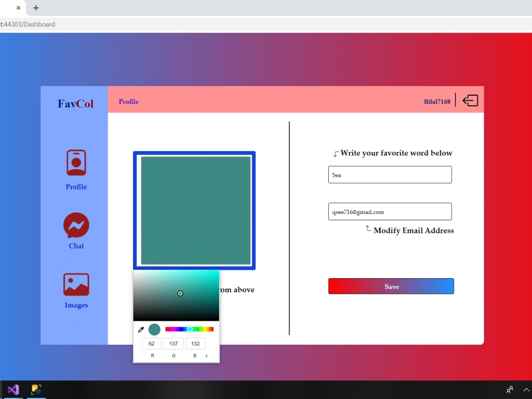Select the Profile label in the sidebar
This screenshot has width=532, height=399.
76,187
